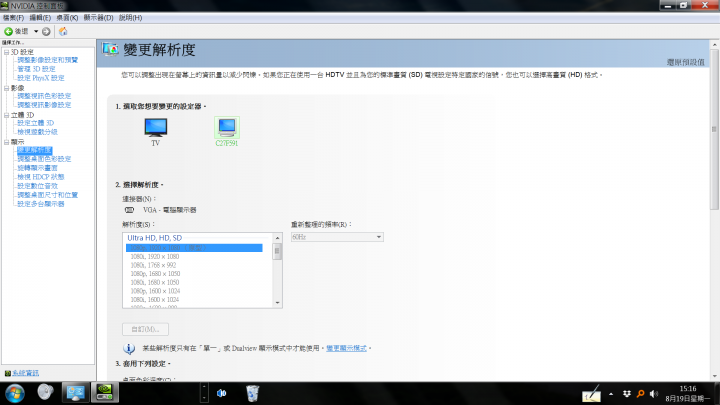The width and height of the screenshot is (720, 405).
Task: Open the 系統資訊 link
Action: tap(26, 373)
